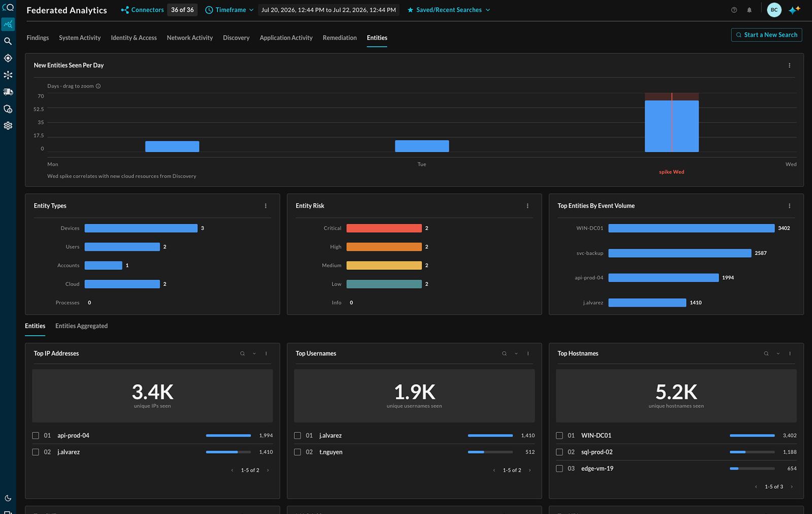Search within Top Hostnames panel

pos(766,354)
